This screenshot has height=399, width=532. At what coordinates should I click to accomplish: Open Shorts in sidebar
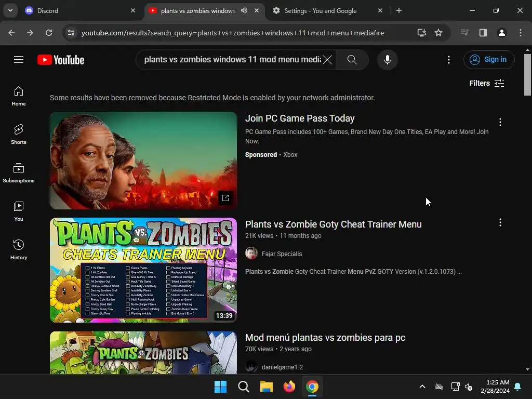click(19, 135)
